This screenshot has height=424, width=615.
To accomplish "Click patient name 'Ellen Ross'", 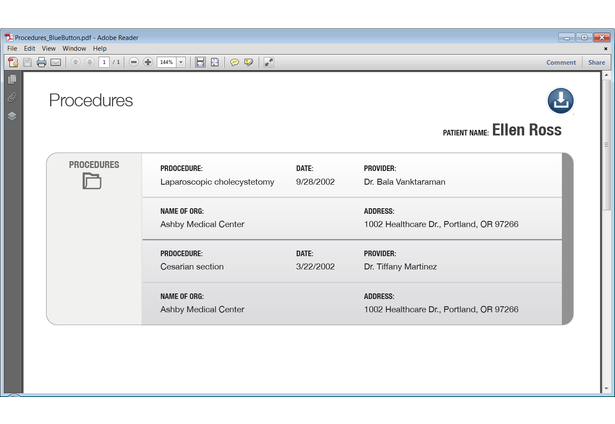I will coord(527,130).
